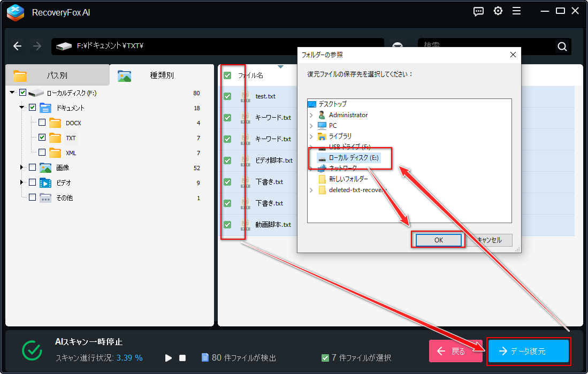Toggle checkbox for test.txt file
The image size is (588, 374).
pyautogui.click(x=227, y=96)
